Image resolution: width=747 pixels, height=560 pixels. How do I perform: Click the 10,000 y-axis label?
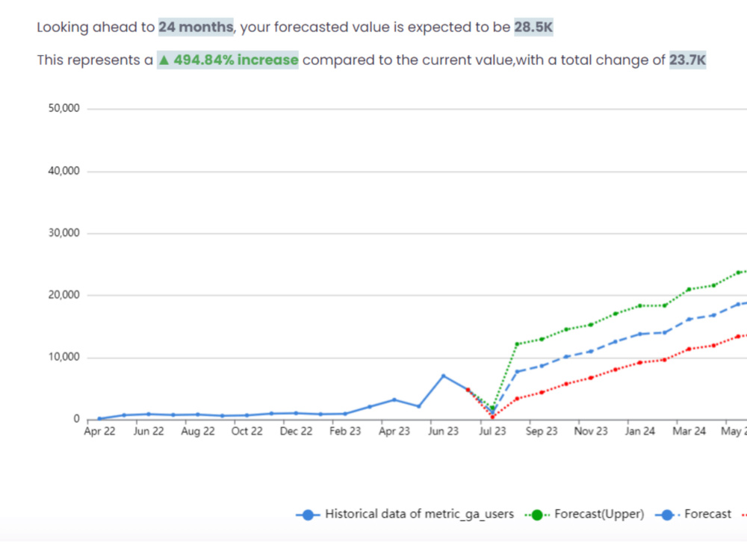[63, 357]
